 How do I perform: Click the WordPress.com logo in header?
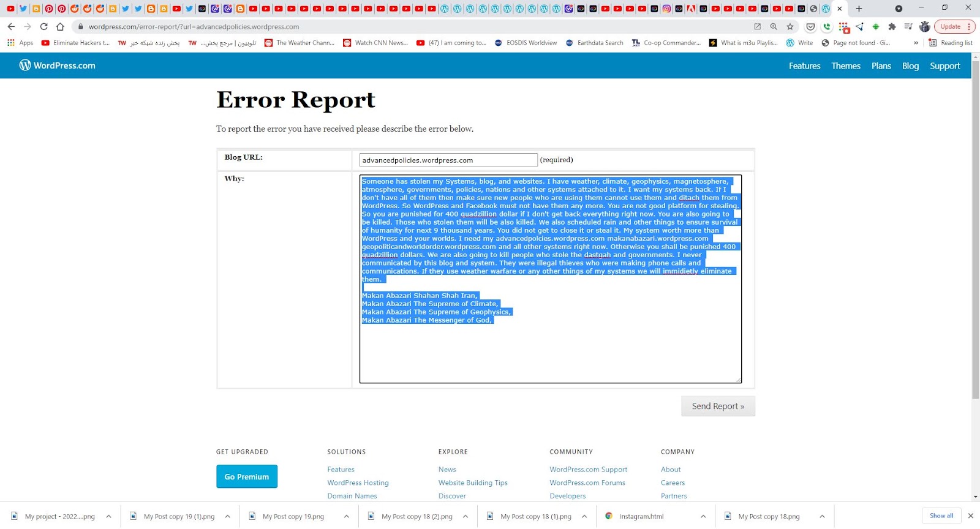tap(58, 66)
